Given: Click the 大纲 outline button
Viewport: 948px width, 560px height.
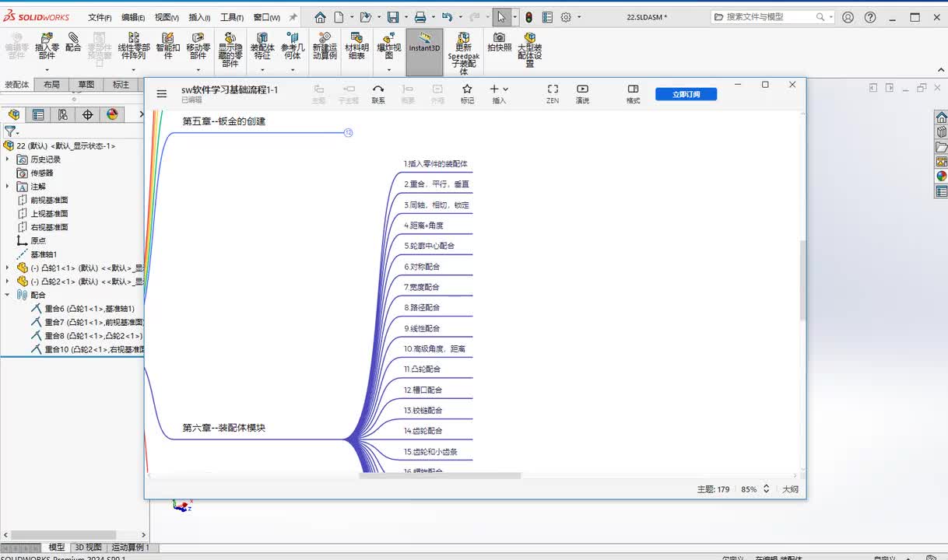Looking at the screenshot, I should tap(790, 489).
